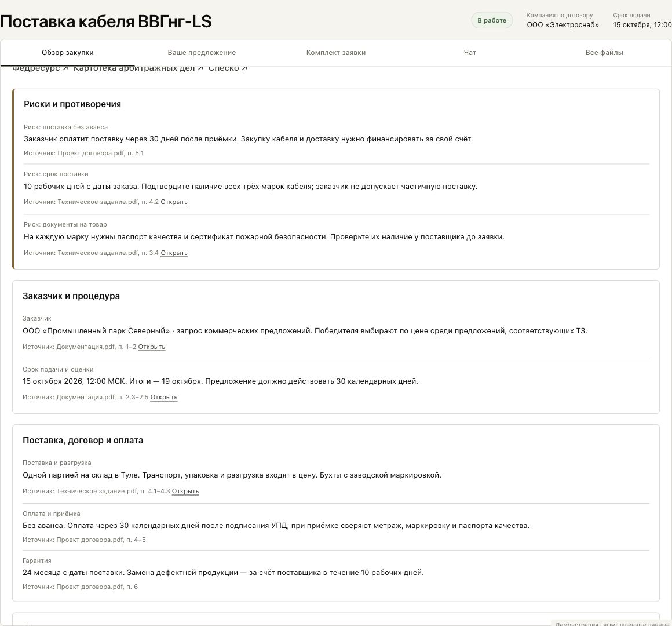This screenshot has width=672, height=626.
Task: Open source Документация.pdf п. 1–2
Action: click(151, 347)
